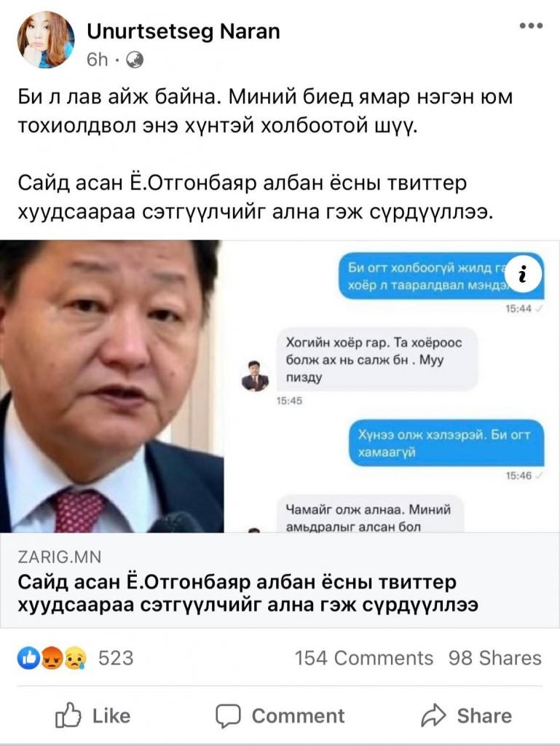Click the sad reaction emoji
560x746 pixels.
pyautogui.click(x=76, y=658)
